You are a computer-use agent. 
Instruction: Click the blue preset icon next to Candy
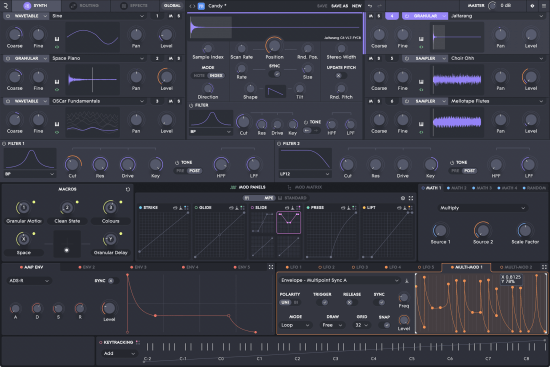click(x=201, y=6)
